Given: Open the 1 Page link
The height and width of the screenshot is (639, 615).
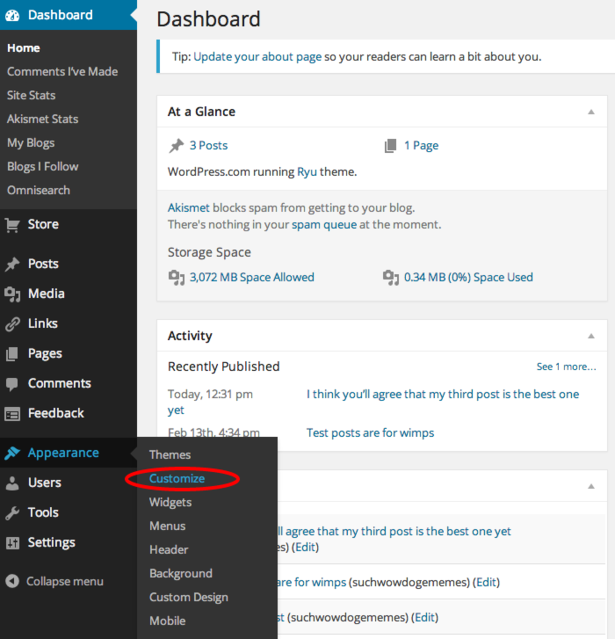Looking at the screenshot, I should click(x=421, y=146).
